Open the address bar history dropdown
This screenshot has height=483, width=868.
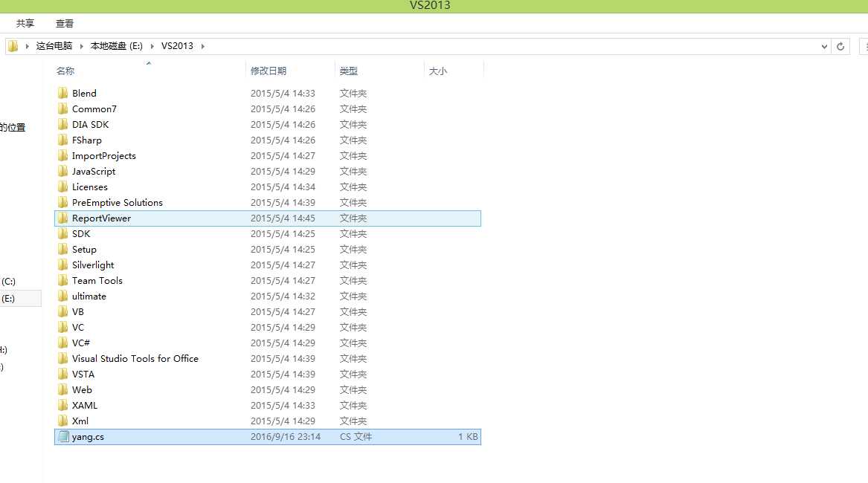(824, 47)
